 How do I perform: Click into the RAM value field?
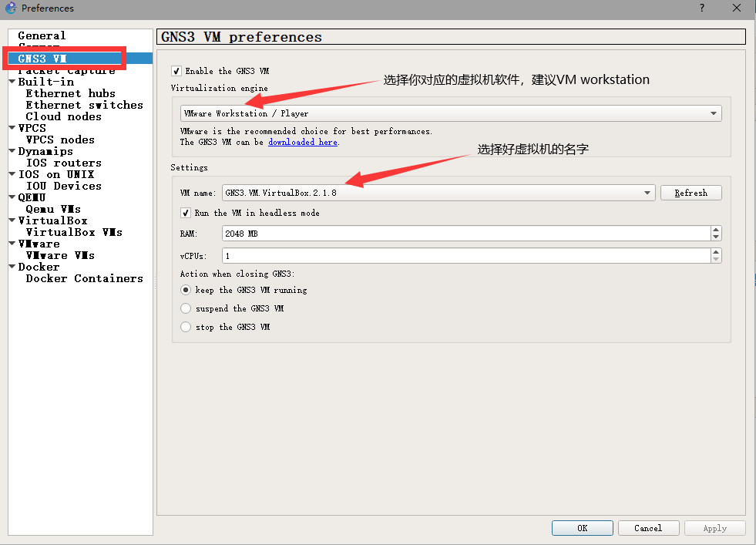coord(466,234)
